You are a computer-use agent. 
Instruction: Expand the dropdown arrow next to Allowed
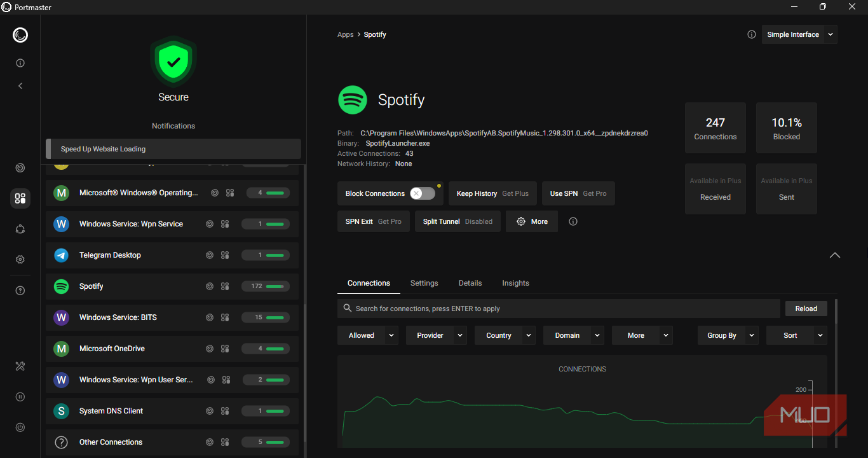click(391, 335)
